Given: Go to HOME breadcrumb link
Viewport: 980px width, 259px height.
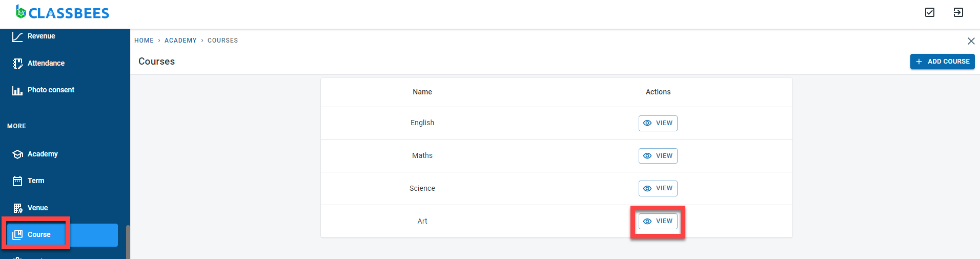Looking at the screenshot, I should tap(144, 41).
